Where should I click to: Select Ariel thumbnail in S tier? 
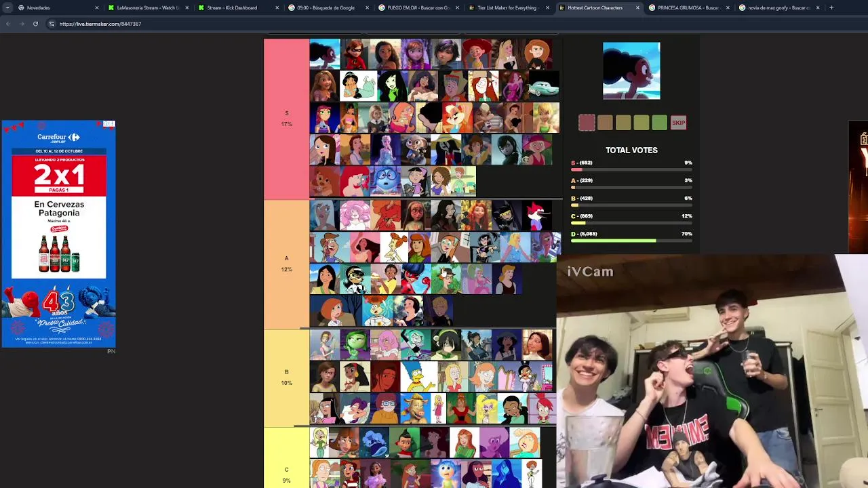355,182
